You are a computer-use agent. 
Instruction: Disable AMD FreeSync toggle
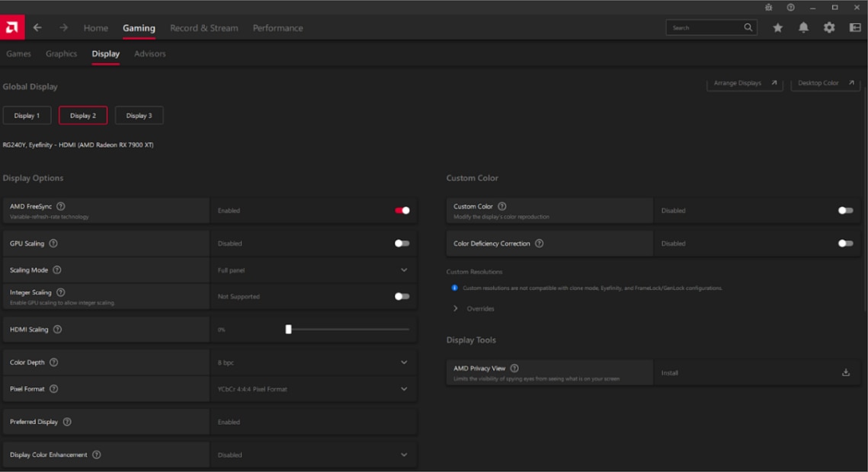point(402,211)
